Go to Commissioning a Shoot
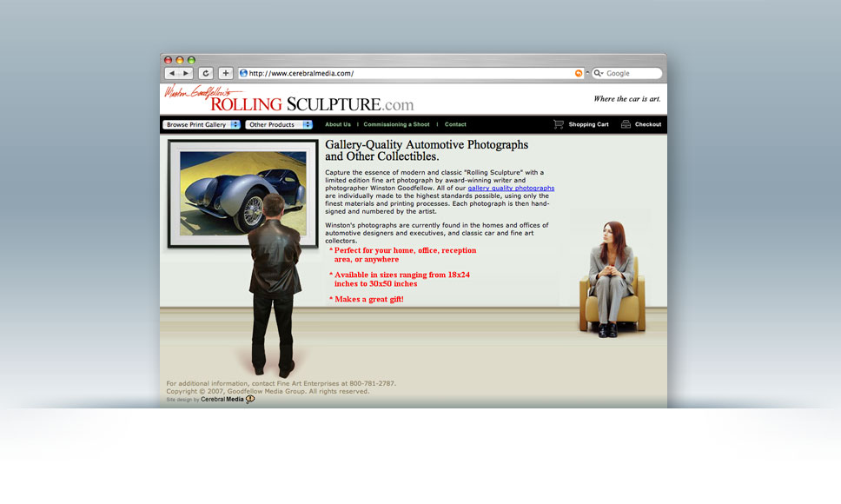 pos(396,124)
